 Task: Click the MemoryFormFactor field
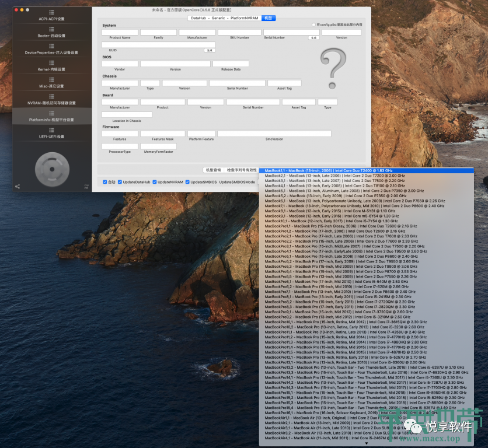pyautogui.click(x=158, y=146)
